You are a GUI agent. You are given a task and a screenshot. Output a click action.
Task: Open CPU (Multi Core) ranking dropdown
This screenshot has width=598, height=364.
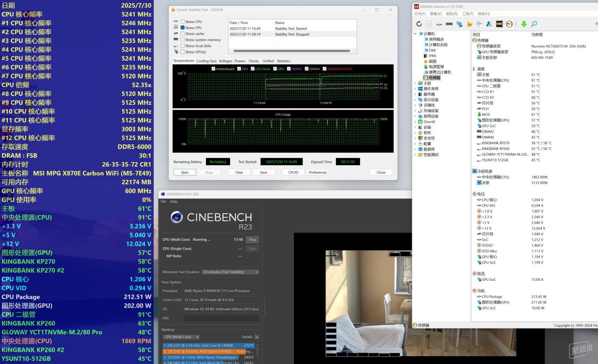181,337
